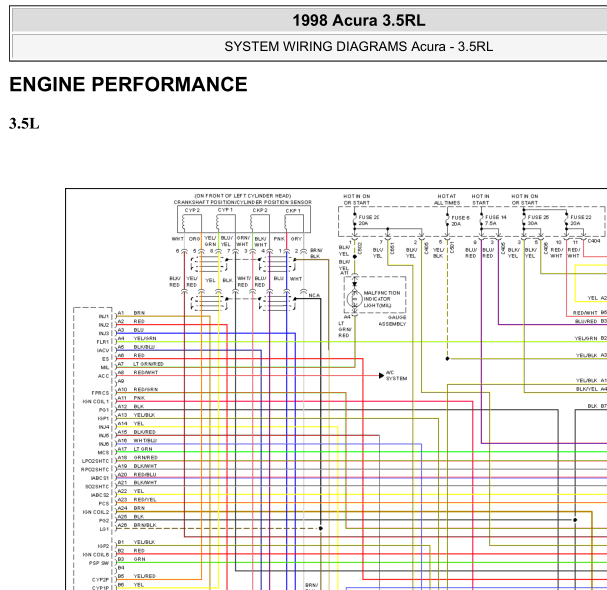Click the 'FUSE 14 7.5A' label
Image resolution: width=607 pixels, height=590 pixels.
[x=496, y=220]
